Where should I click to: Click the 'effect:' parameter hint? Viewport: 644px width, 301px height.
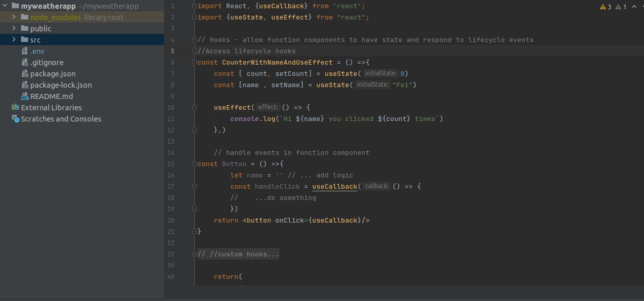(267, 107)
